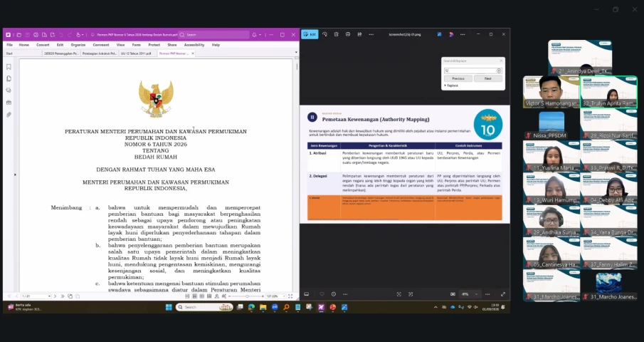Open the Accessibility ribbon tab

[194, 45]
